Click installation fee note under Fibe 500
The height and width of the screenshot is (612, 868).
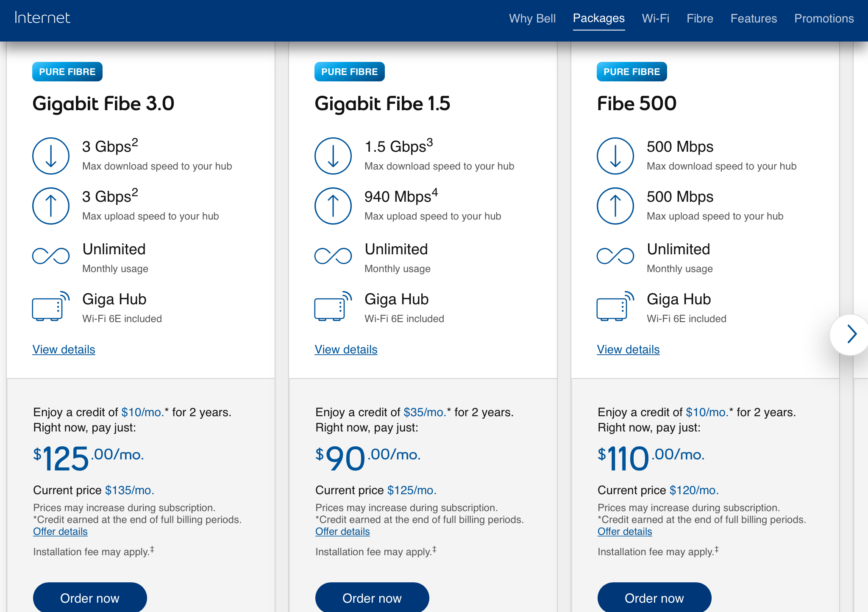(x=658, y=551)
